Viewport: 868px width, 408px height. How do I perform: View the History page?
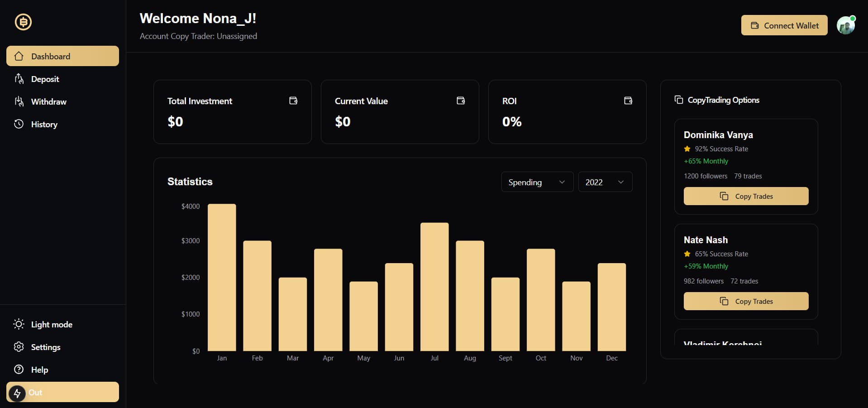(x=62, y=124)
